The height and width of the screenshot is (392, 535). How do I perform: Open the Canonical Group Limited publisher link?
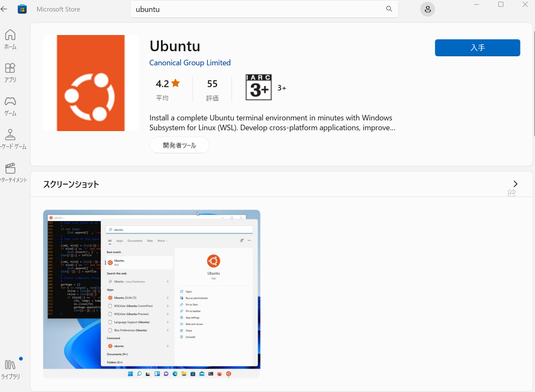click(190, 63)
